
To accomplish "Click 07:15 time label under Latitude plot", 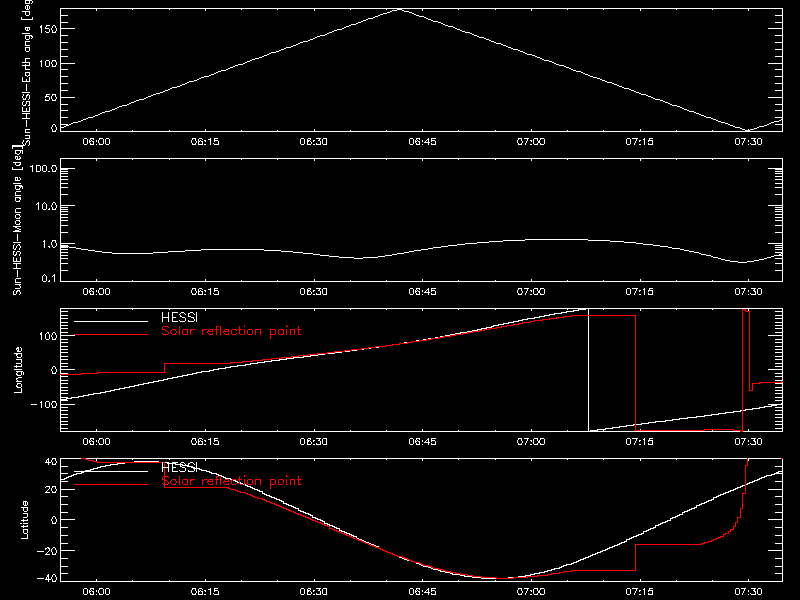I will [640, 592].
